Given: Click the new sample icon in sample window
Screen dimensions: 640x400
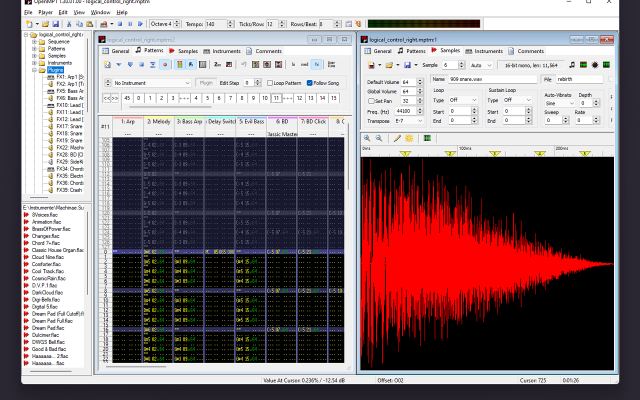Looking at the screenshot, I should 371,65.
